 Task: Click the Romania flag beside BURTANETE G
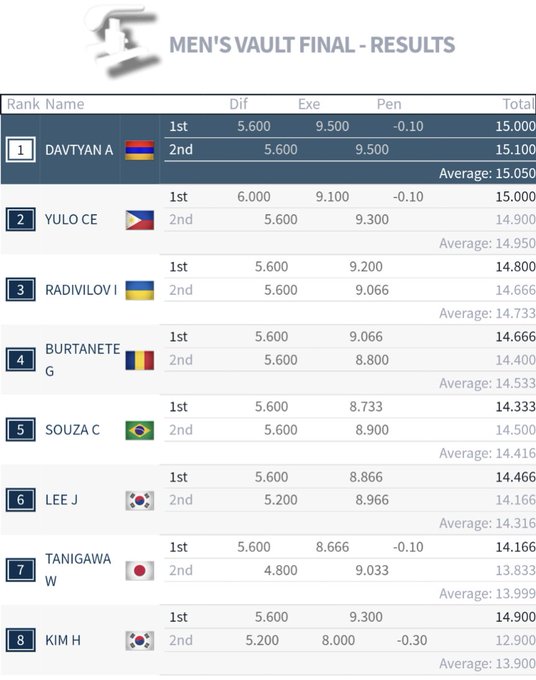(x=140, y=360)
